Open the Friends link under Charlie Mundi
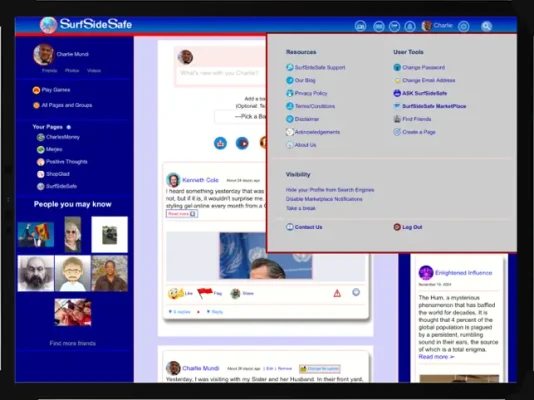The image size is (534, 400). click(x=49, y=71)
